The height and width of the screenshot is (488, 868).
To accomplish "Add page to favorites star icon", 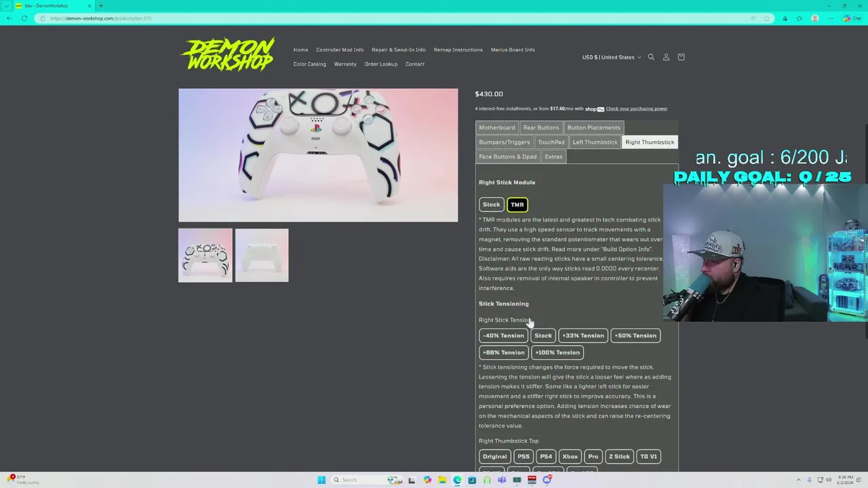I will 767,18.
